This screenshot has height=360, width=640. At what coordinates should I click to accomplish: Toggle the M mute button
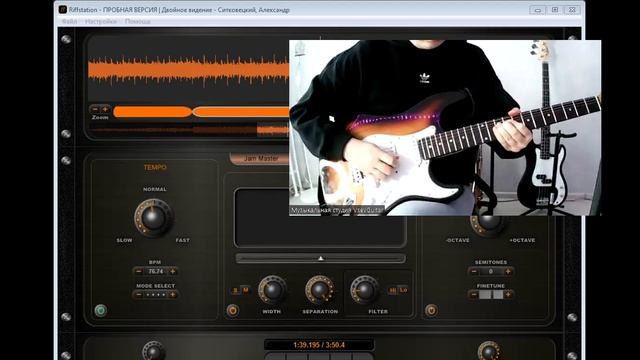(x=245, y=290)
